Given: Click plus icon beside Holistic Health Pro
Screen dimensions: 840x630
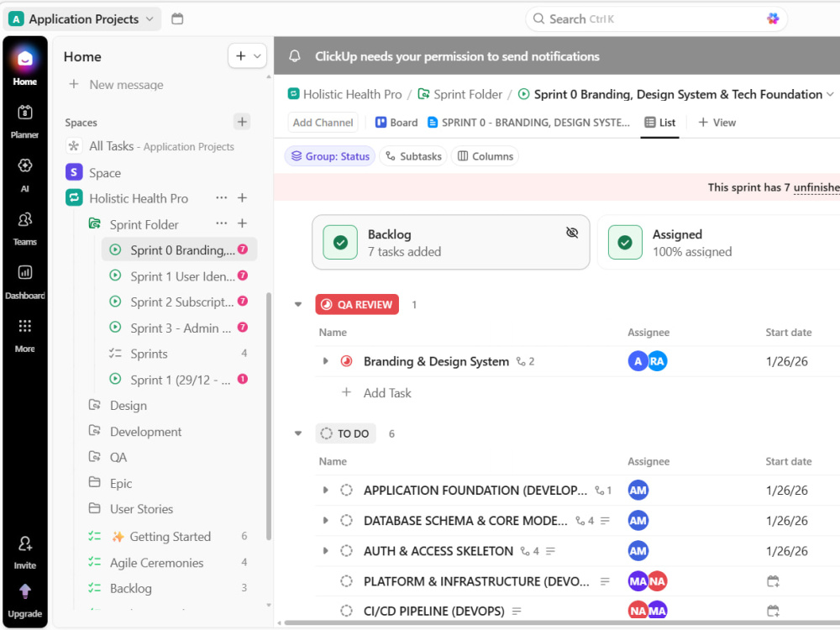Looking at the screenshot, I should click(242, 197).
